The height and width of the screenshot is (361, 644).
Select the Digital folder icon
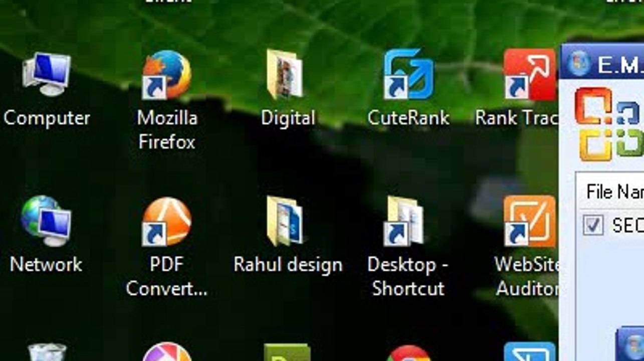coord(285,74)
